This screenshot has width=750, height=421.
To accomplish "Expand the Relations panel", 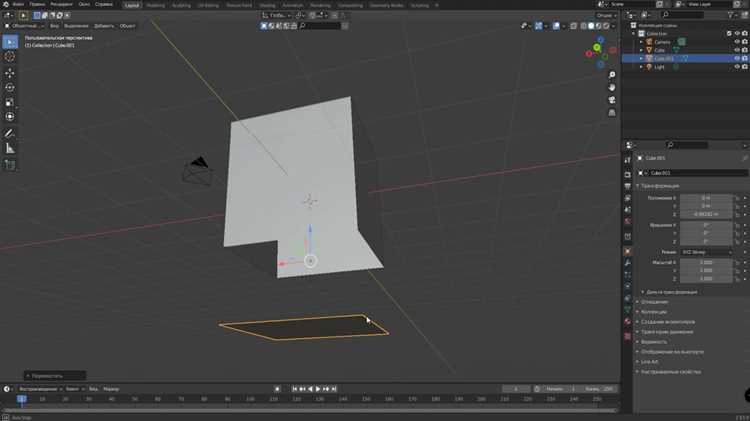I will click(x=654, y=302).
